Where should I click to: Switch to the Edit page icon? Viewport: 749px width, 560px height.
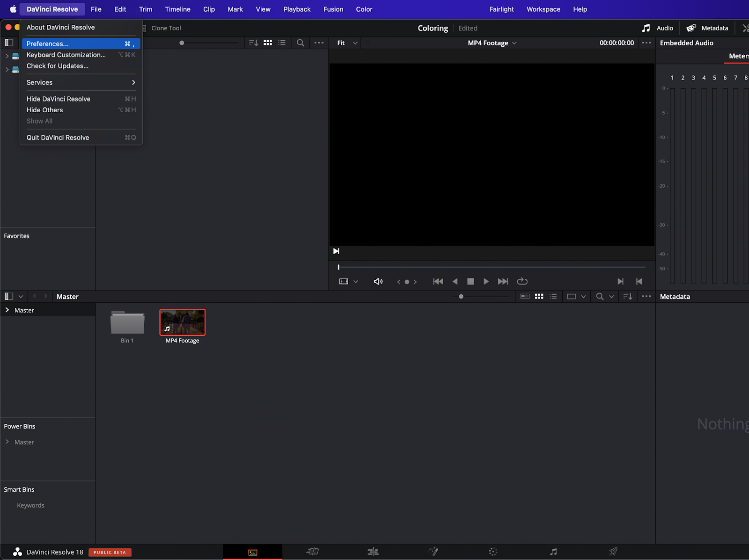(373, 552)
